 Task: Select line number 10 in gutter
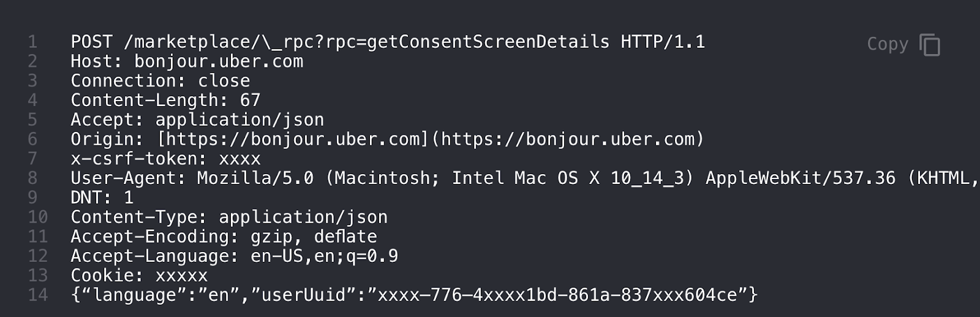(37, 217)
